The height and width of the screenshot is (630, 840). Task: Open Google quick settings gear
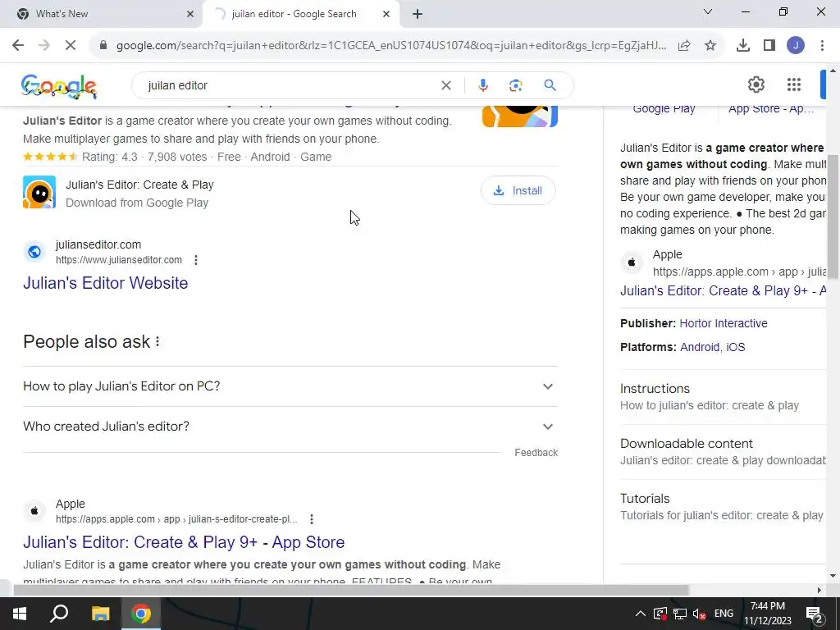pos(756,84)
